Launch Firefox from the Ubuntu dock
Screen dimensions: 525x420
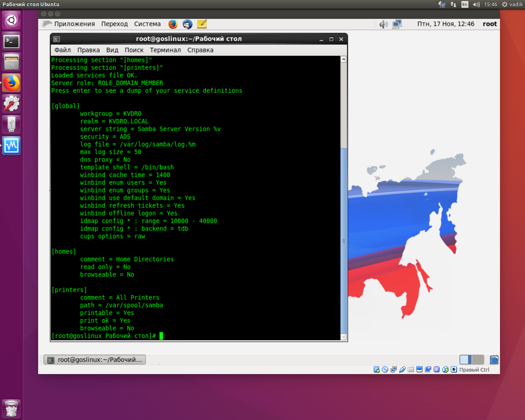[11, 83]
